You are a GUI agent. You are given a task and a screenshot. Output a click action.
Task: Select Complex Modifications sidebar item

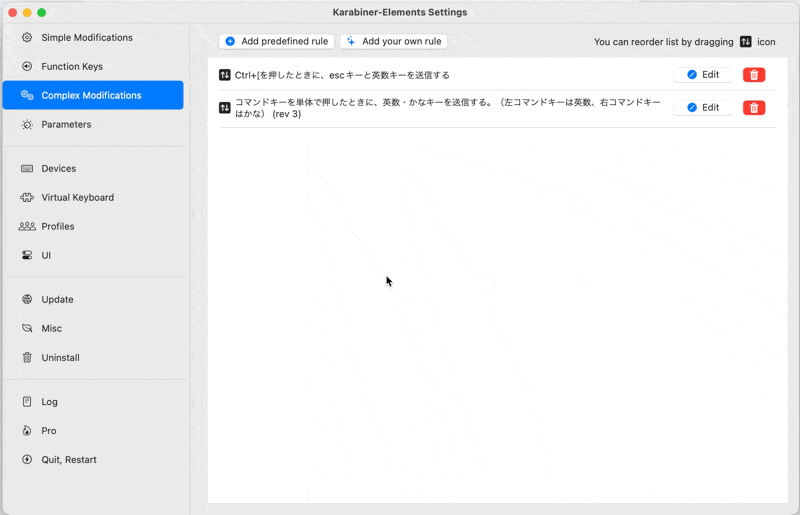tap(93, 95)
